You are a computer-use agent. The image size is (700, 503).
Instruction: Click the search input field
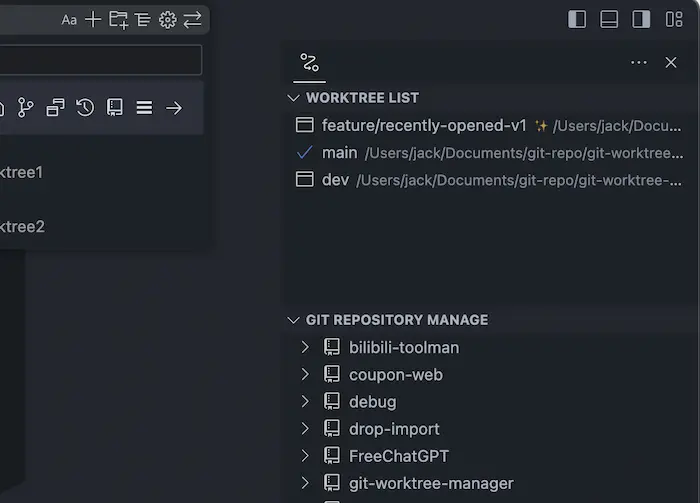click(x=100, y=60)
